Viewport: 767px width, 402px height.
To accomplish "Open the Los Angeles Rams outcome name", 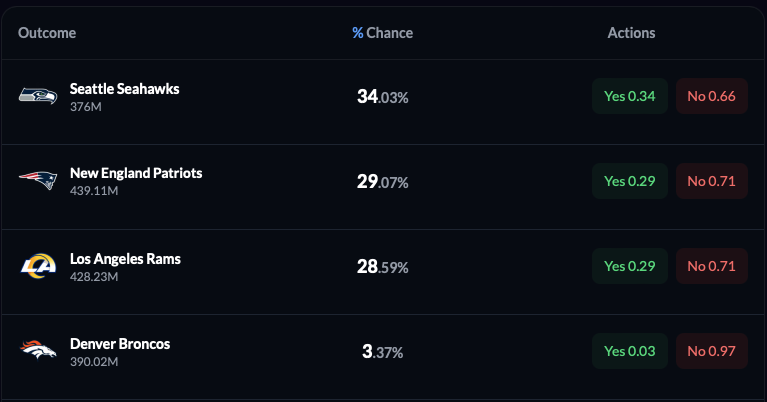I will click(125, 258).
